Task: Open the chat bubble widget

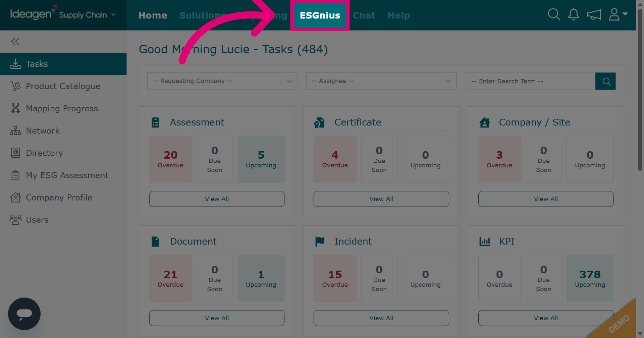Action: [x=24, y=314]
